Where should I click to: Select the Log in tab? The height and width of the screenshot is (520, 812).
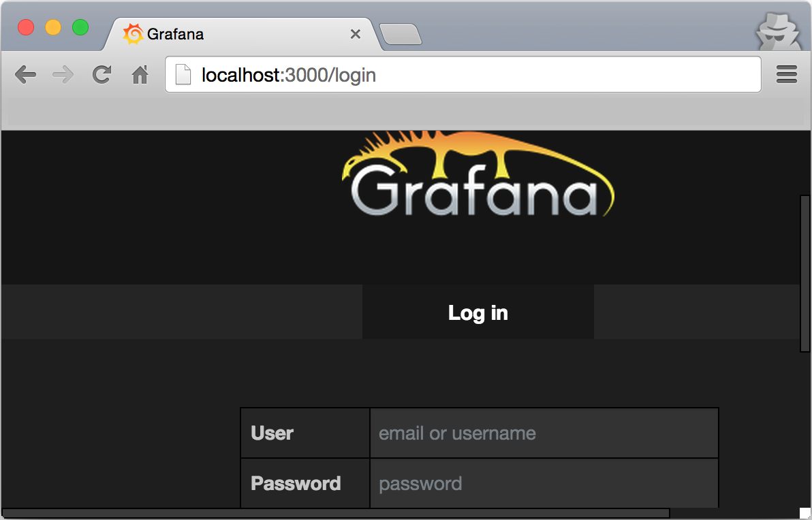478,312
